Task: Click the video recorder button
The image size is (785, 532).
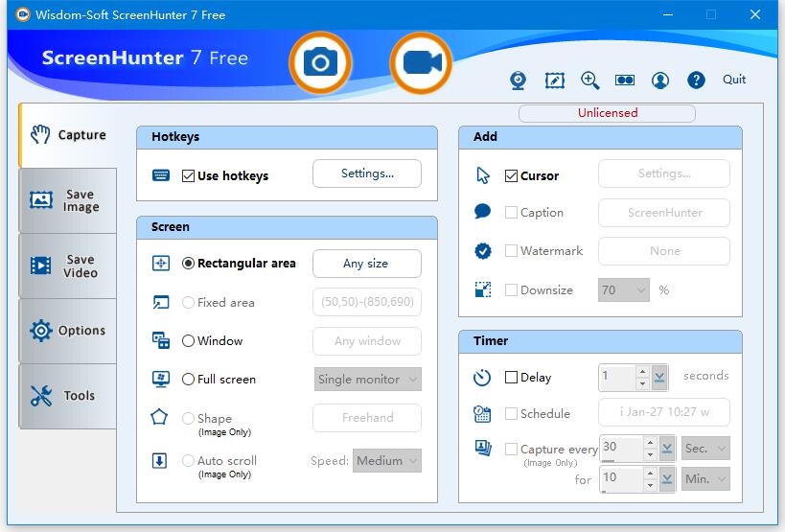Action: tap(421, 62)
